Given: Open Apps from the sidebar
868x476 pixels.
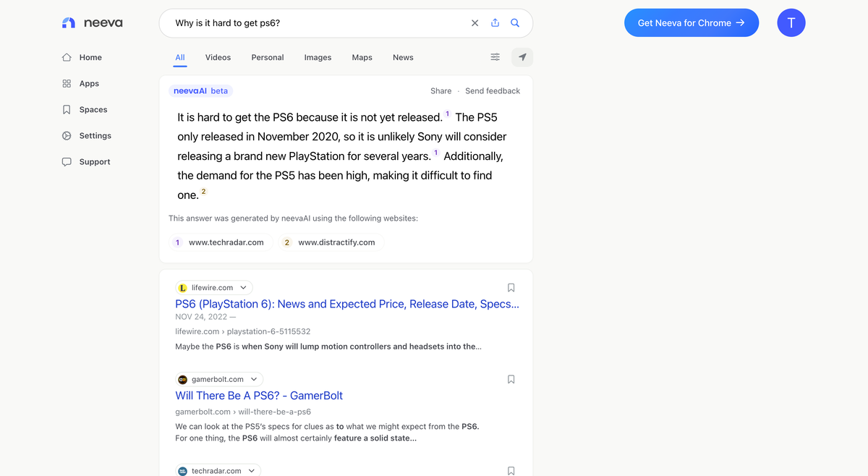Looking at the screenshot, I should [89, 84].
